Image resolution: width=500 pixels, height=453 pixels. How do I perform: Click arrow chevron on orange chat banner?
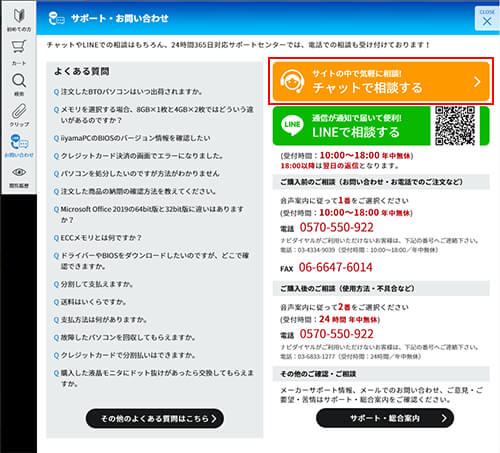477,82
